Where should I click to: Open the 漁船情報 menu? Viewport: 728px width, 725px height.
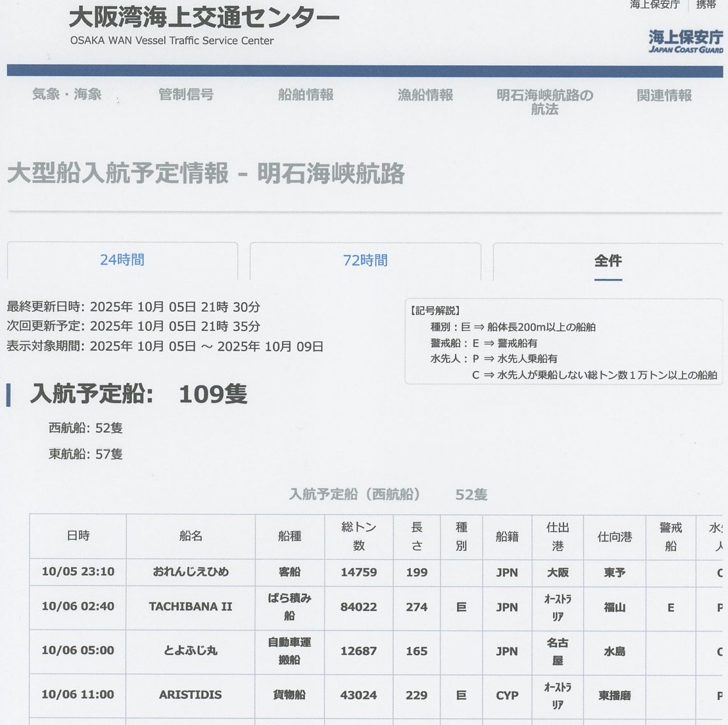coord(425,95)
